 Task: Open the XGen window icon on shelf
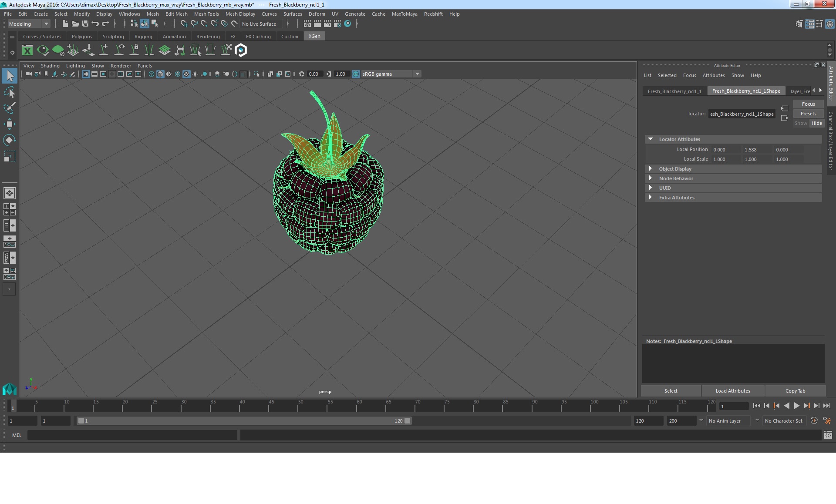coord(27,50)
